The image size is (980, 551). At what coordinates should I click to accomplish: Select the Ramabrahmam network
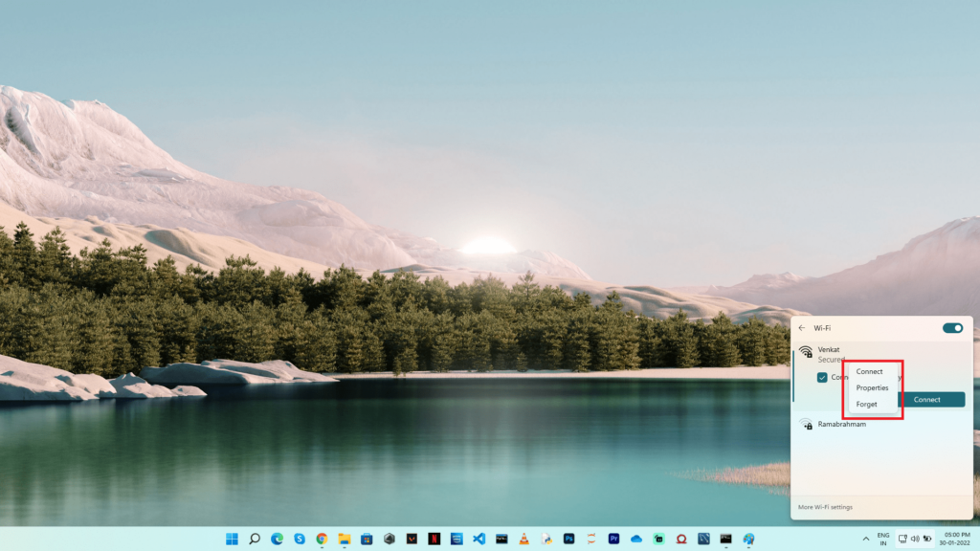click(x=841, y=424)
